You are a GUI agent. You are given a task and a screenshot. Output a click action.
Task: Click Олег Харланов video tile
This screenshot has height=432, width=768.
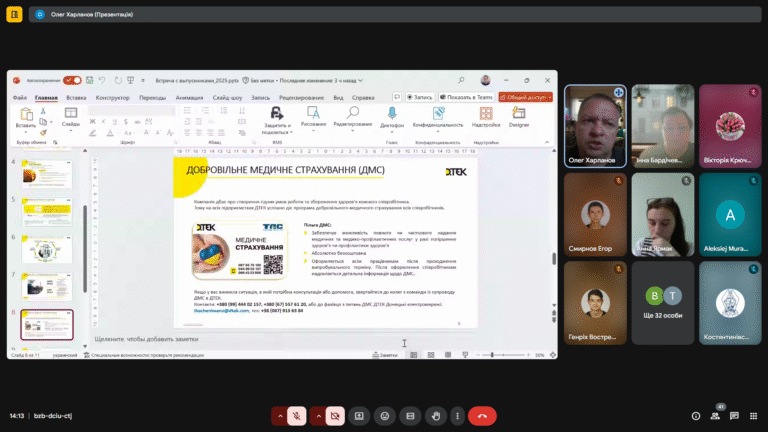pos(595,126)
